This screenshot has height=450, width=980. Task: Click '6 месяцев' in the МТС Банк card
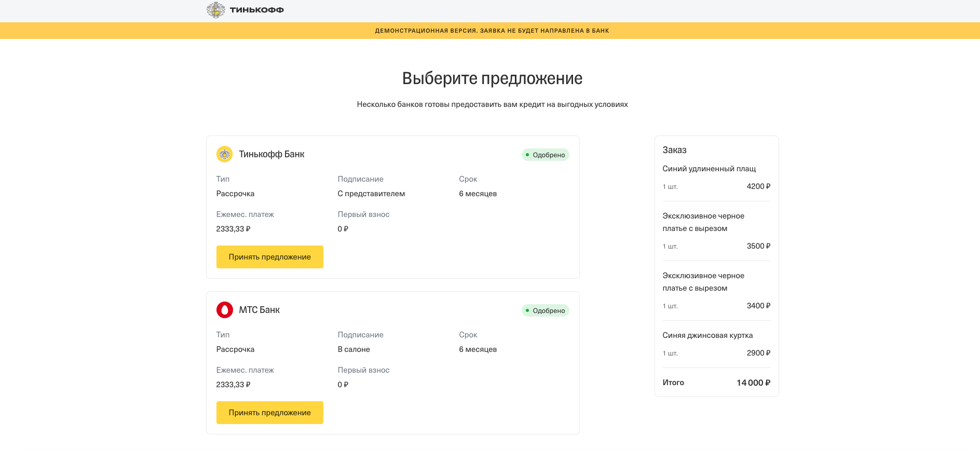[478, 349]
